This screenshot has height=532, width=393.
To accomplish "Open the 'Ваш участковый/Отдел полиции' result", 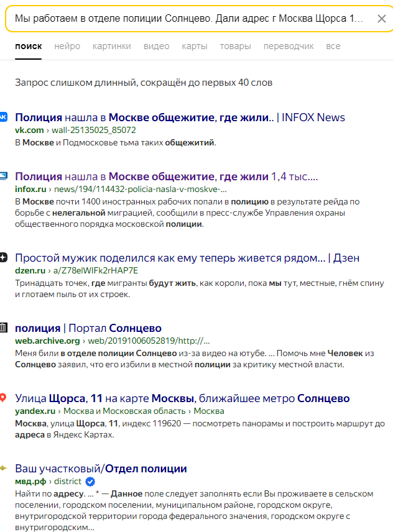I will point(101,469).
